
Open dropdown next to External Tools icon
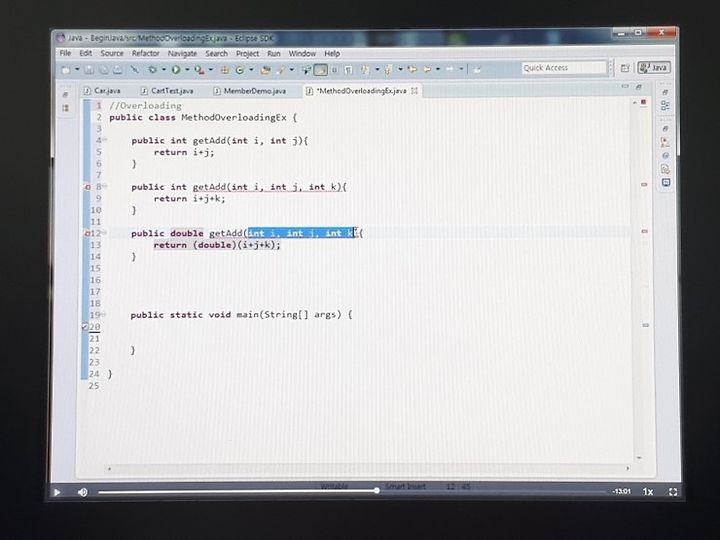tap(211, 69)
